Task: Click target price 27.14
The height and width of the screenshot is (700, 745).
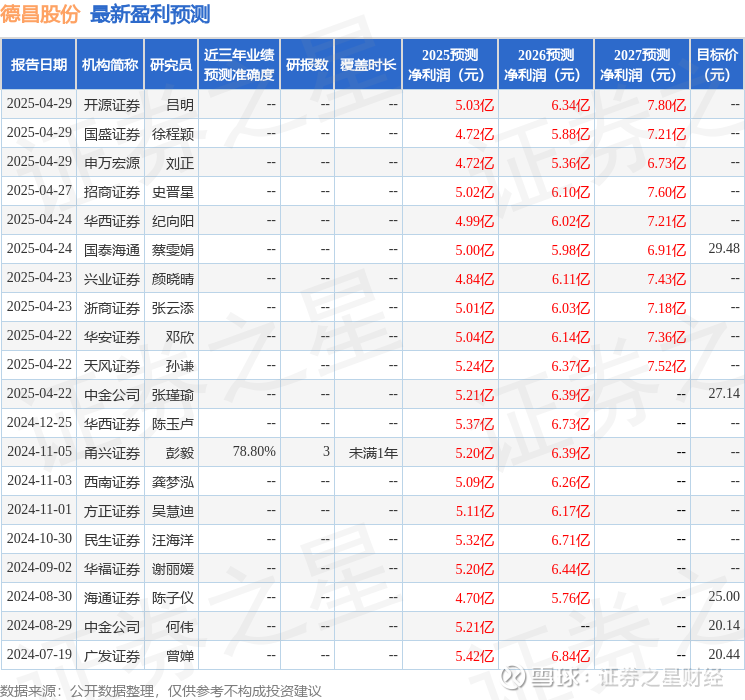Action: pyautogui.click(x=724, y=393)
